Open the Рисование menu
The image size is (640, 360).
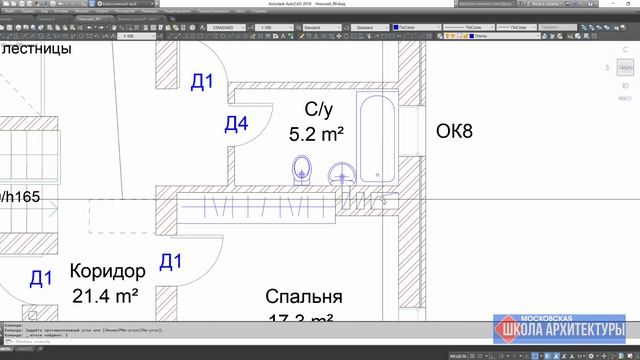click(125, 11)
